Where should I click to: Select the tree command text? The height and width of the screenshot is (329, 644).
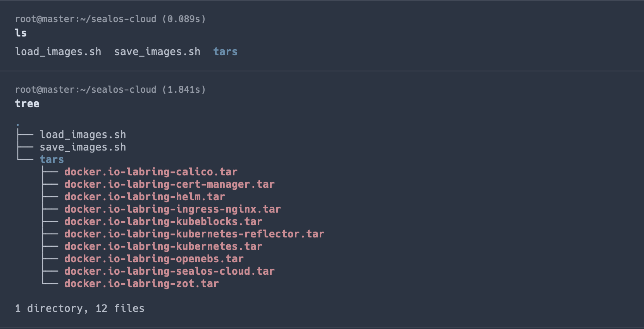tap(27, 104)
